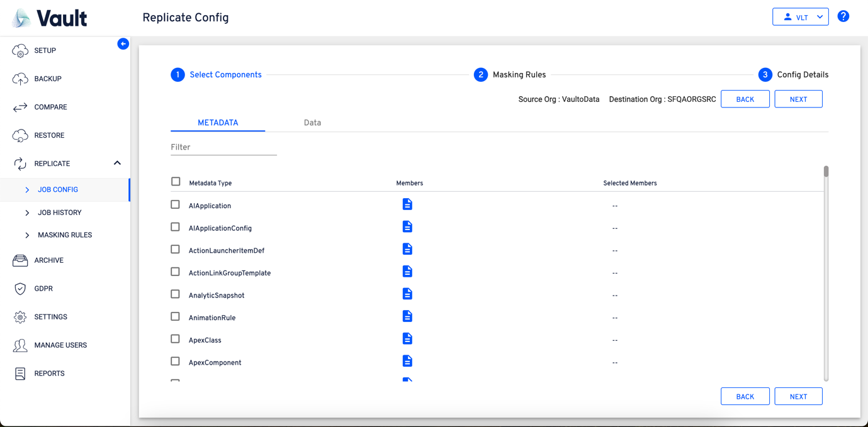868x427 pixels.
Task: Check the AIApplicationConfig checkbox
Action: (x=175, y=227)
